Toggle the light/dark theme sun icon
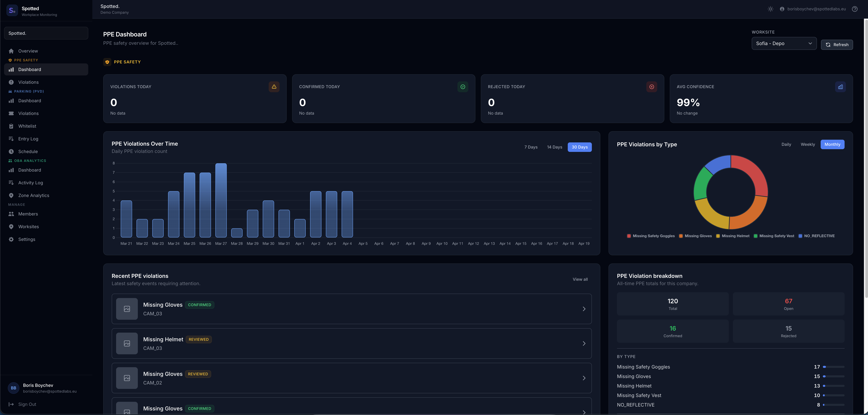Image resolution: width=868 pixels, height=415 pixels. [770, 9]
